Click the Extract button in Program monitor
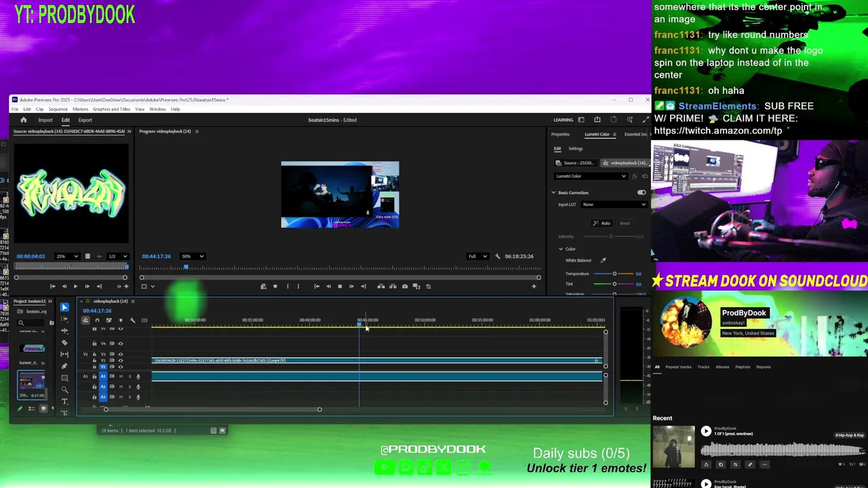 pos(393,286)
